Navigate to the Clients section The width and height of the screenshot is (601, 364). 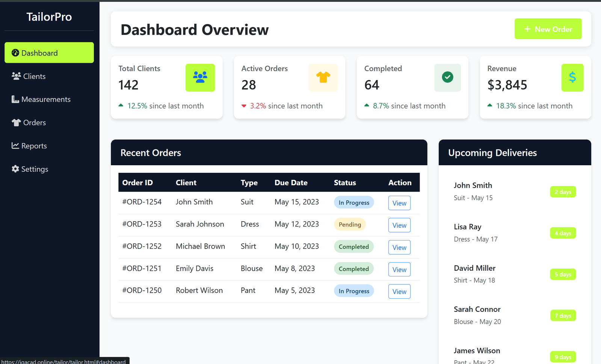click(x=33, y=76)
